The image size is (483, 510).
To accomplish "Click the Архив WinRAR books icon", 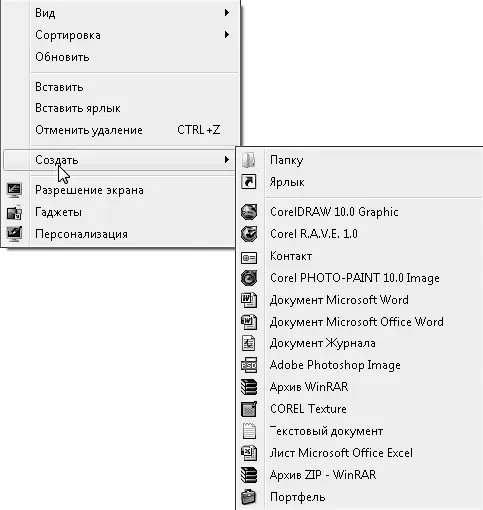I will [x=249, y=387].
